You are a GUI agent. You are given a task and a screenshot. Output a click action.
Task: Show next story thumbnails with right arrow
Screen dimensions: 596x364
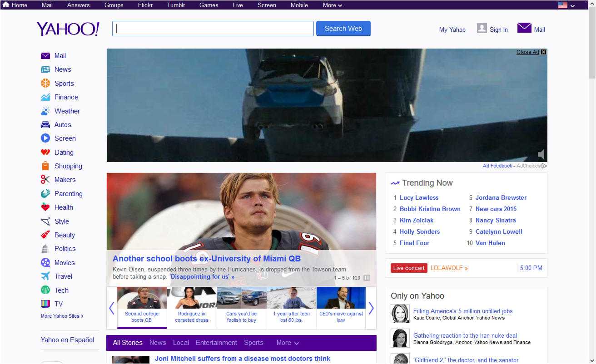tap(371, 308)
